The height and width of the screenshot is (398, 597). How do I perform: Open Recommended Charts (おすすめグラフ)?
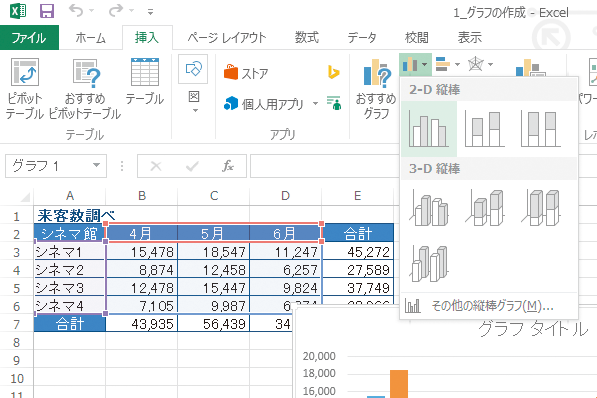[375, 88]
